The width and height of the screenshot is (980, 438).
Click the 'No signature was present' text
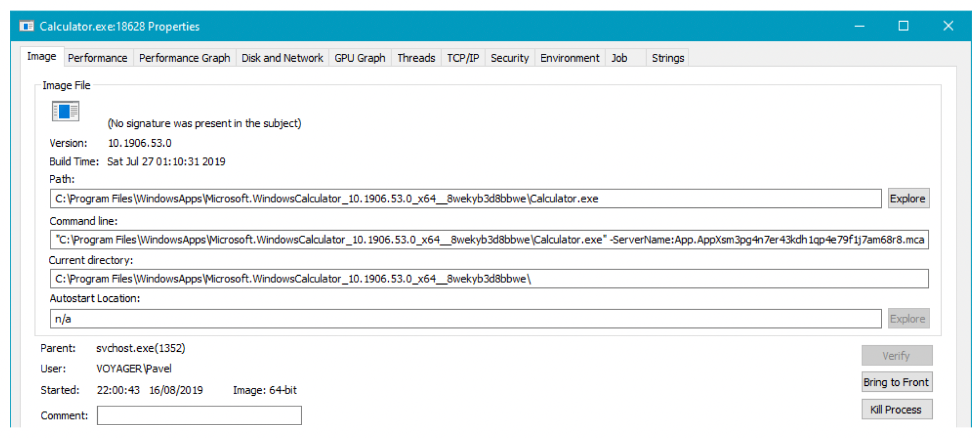[x=204, y=123]
